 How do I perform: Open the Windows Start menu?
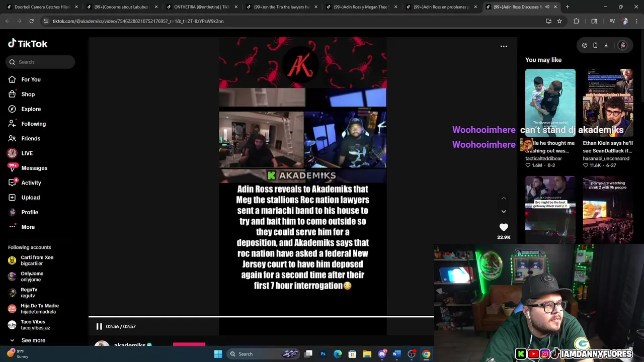coord(218,354)
